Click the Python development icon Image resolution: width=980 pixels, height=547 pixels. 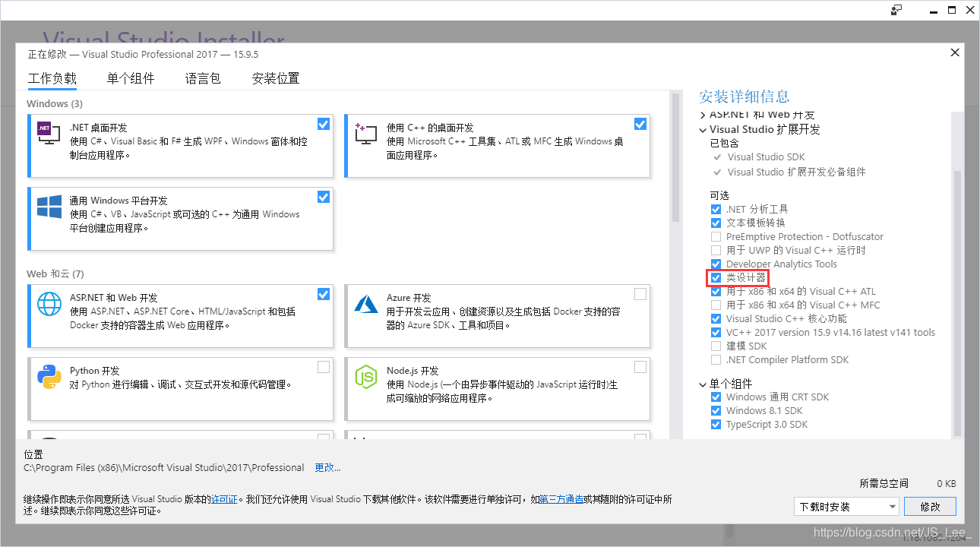click(x=49, y=377)
